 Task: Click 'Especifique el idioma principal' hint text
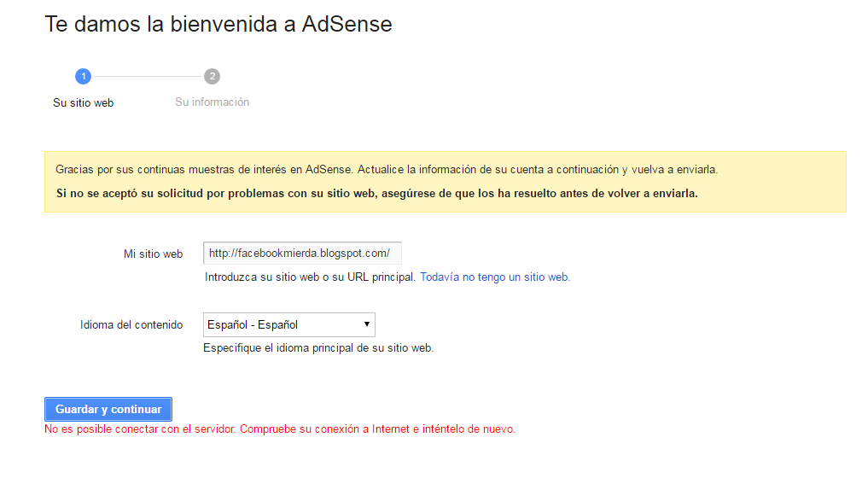(x=318, y=347)
